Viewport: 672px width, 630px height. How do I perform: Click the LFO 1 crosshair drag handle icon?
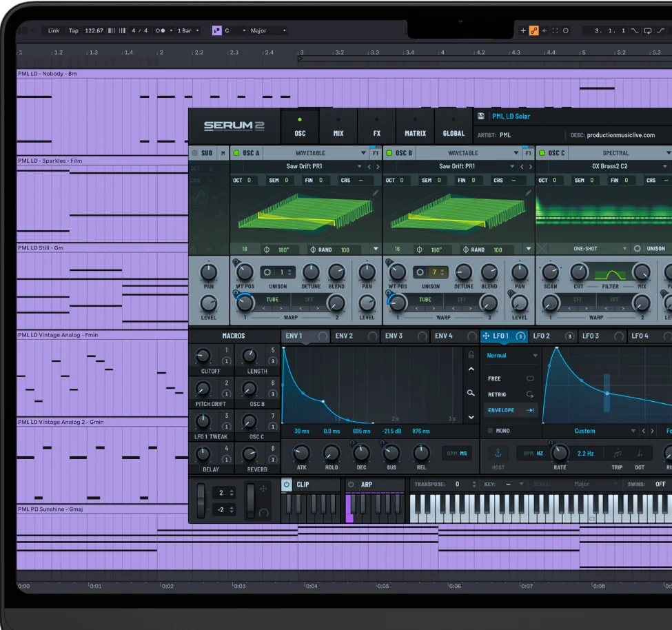(486, 336)
